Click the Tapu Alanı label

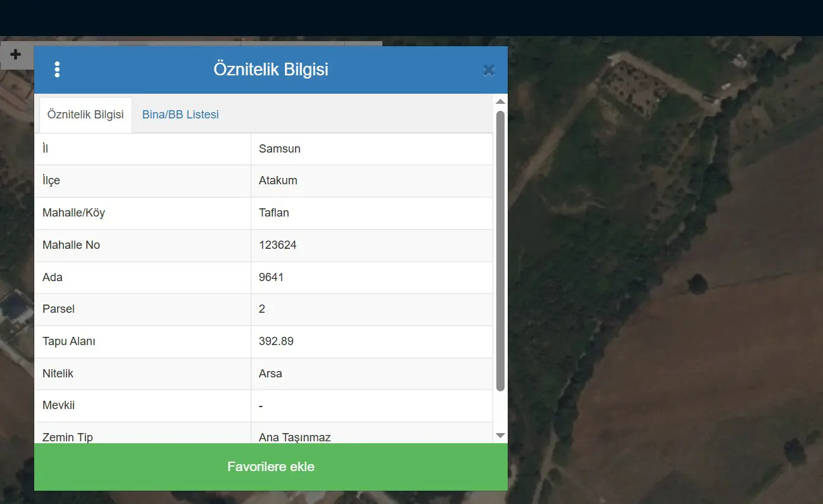tap(69, 341)
